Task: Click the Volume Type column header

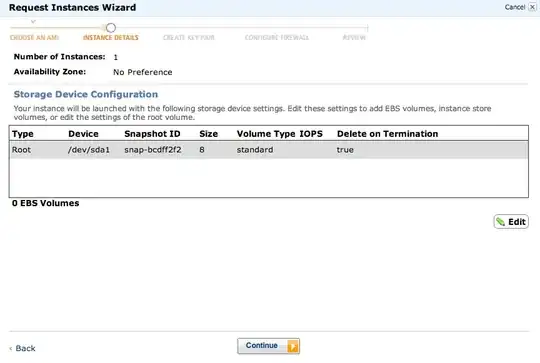Action: [266, 134]
